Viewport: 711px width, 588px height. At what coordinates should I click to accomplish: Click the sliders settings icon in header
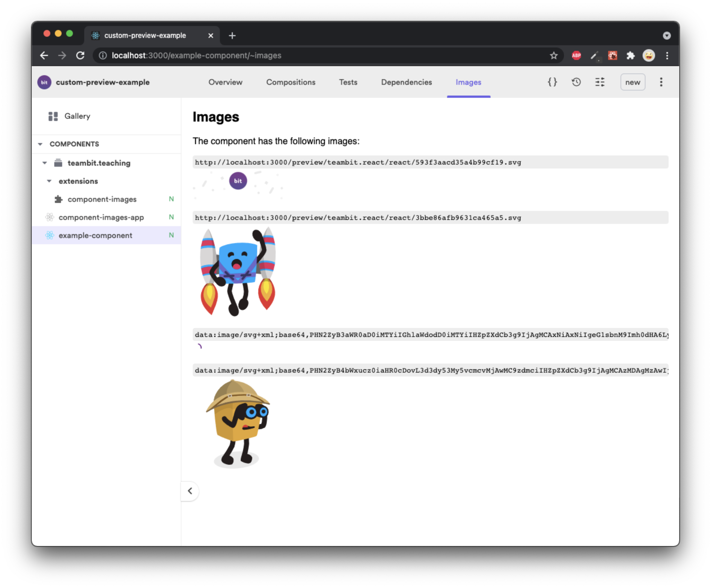click(x=600, y=82)
